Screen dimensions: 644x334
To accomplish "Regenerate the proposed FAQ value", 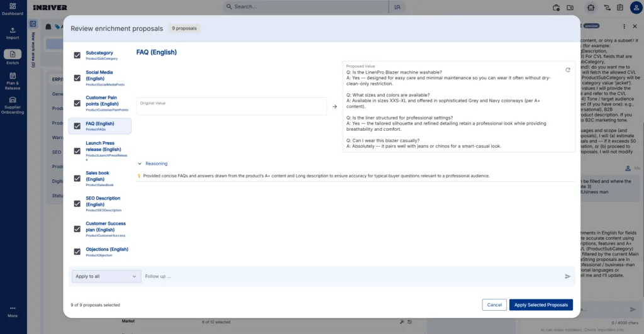I will tap(568, 70).
